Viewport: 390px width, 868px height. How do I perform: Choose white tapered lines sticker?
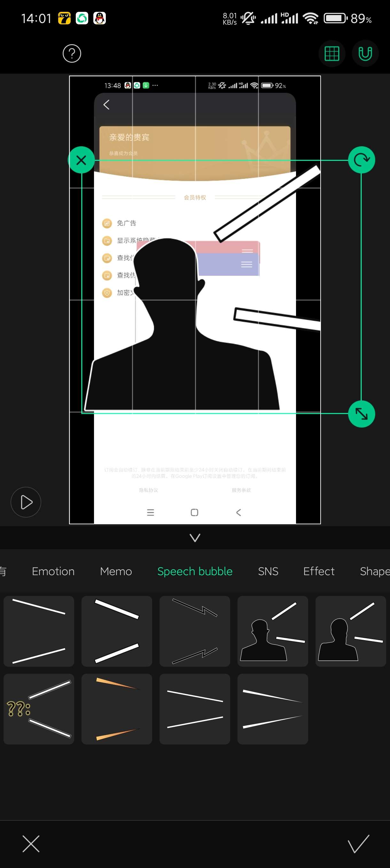pos(273,709)
